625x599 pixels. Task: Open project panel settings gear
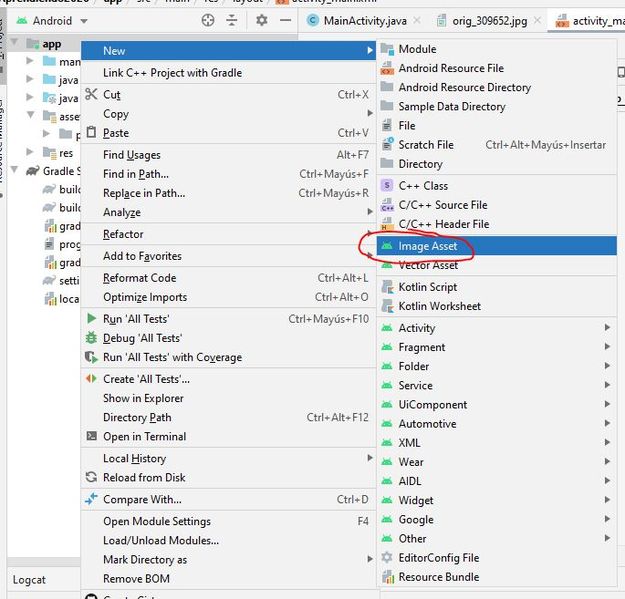pyautogui.click(x=261, y=20)
